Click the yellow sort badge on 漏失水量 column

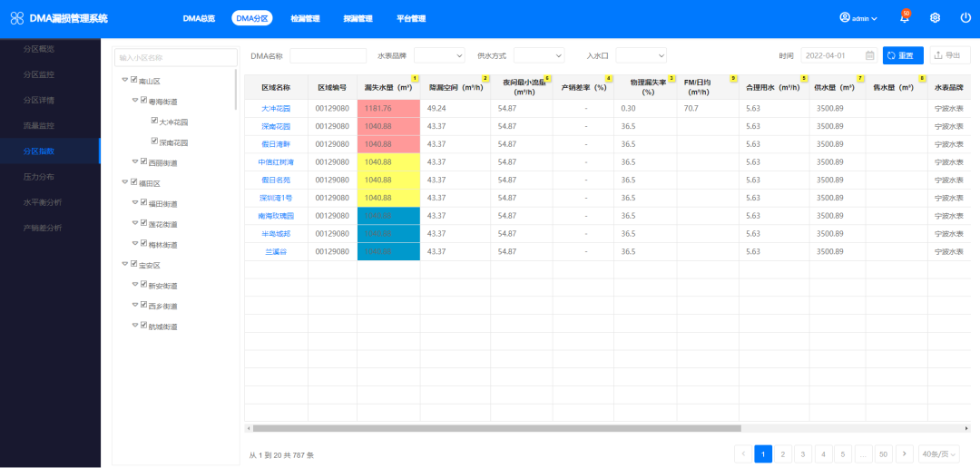415,79
